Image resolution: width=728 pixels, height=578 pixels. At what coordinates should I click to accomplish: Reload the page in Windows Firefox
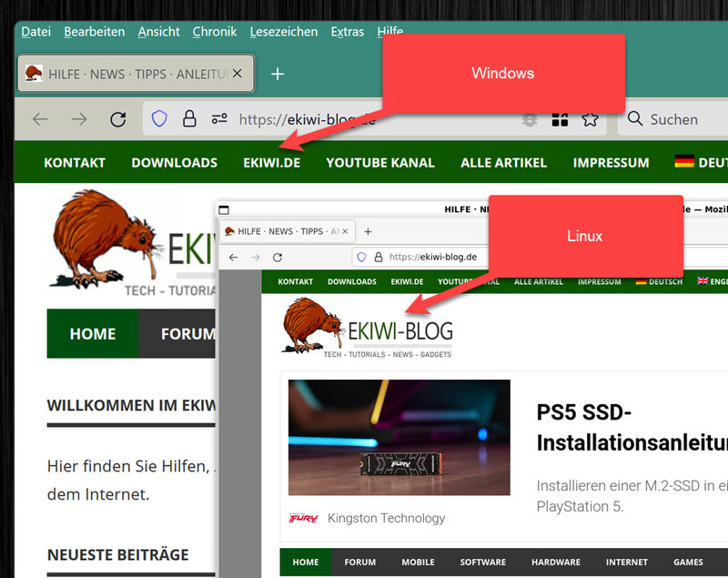[x=118, y=119]
